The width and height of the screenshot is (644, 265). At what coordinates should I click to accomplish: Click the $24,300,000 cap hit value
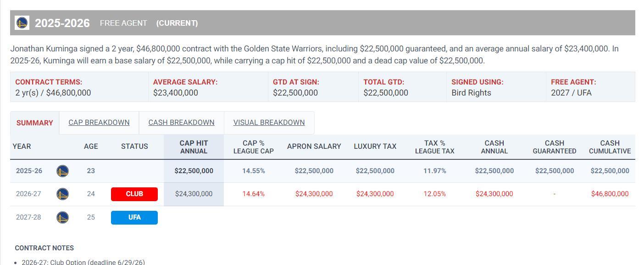tap(194, 194)
